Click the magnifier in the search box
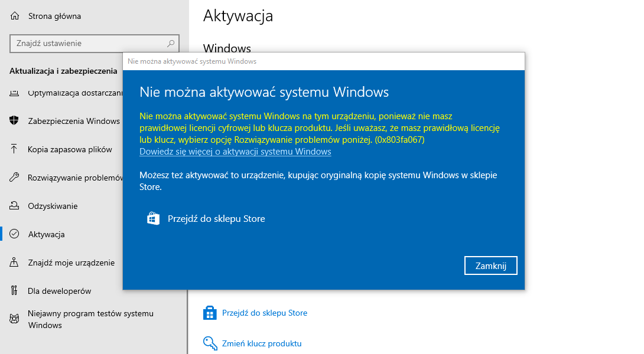The height and width of the screenshot is (354, 644). [171, 43]
